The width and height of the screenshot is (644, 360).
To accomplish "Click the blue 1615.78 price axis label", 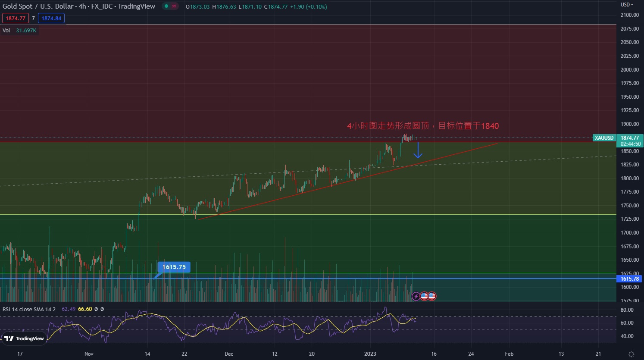I will tap(630, 279).
